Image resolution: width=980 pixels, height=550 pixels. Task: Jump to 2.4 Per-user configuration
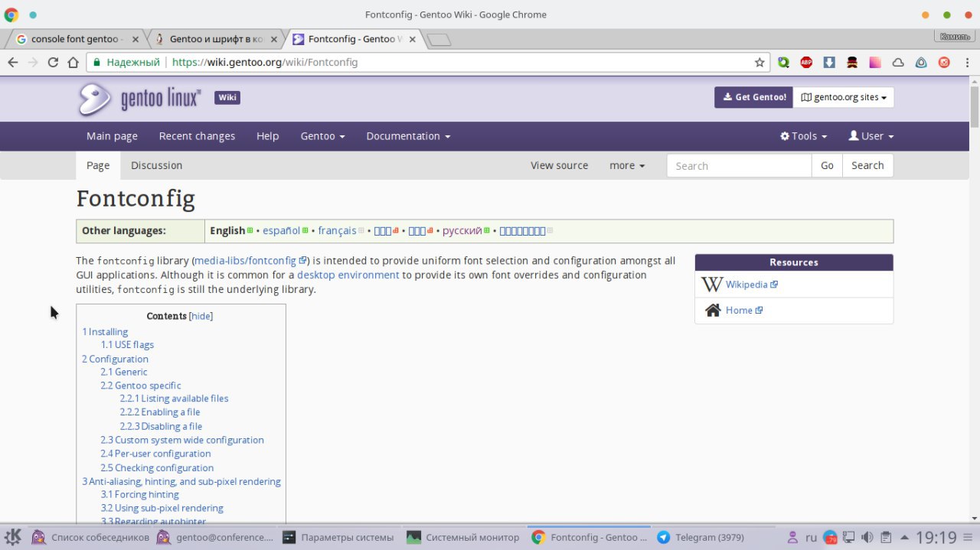coord(155,454)
